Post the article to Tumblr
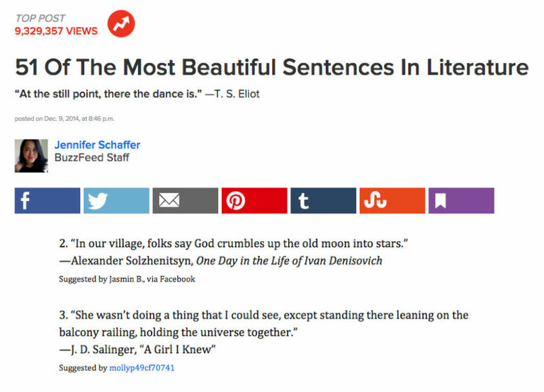Viewport: 544px width, 392px height. tap(323, 201)
